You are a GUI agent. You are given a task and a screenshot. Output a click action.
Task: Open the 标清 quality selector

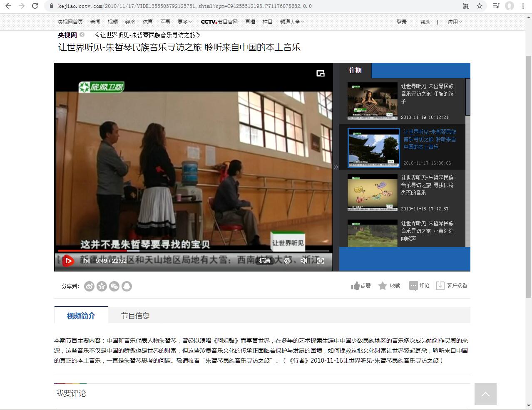click(265, 261)
